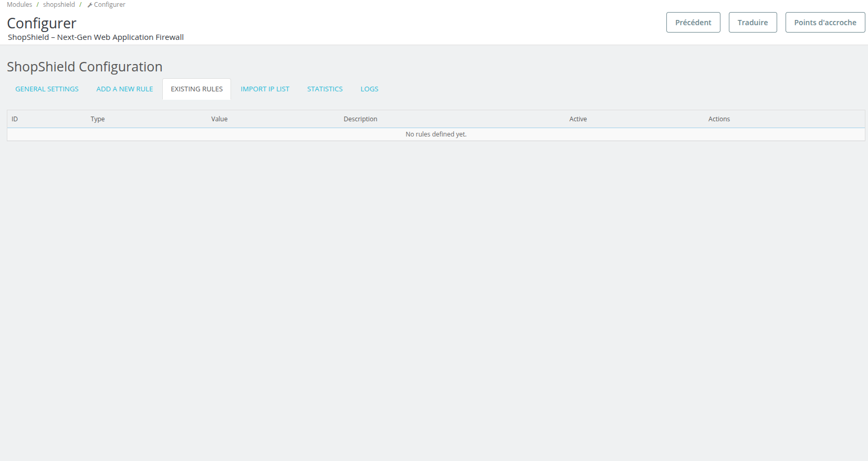
Task: Click the Active column header
Action: click(x=578, y=119)
